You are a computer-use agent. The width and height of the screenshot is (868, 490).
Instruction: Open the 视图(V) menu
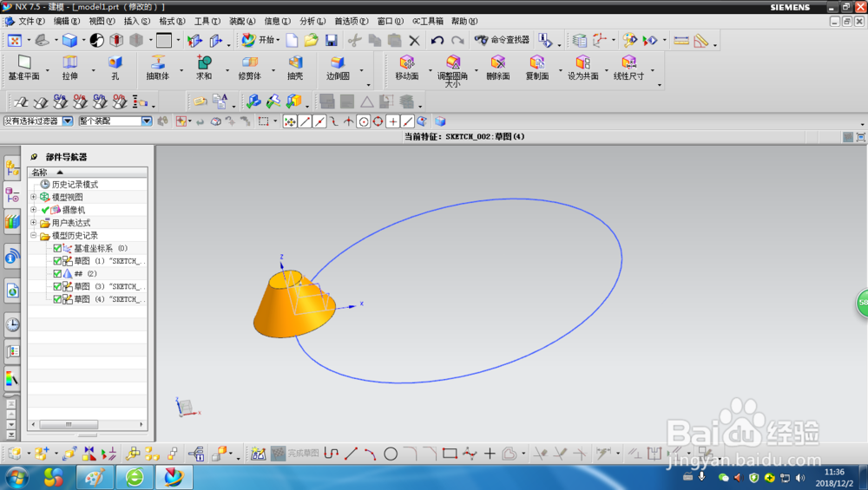click(102, 21)
